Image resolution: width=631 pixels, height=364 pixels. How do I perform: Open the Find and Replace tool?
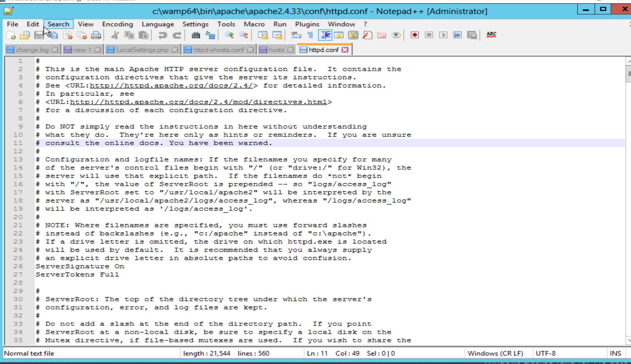pos(210,35)
